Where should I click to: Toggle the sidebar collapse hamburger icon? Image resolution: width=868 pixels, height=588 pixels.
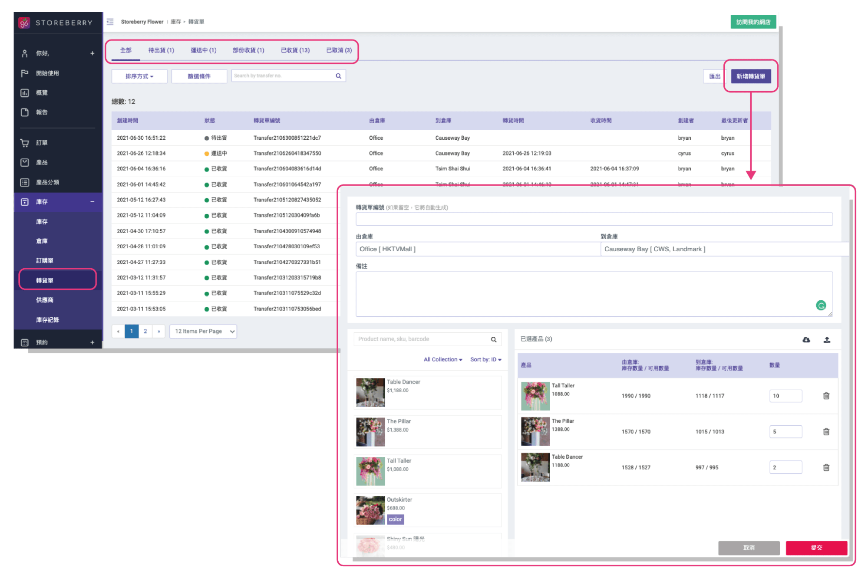(110, 22)
